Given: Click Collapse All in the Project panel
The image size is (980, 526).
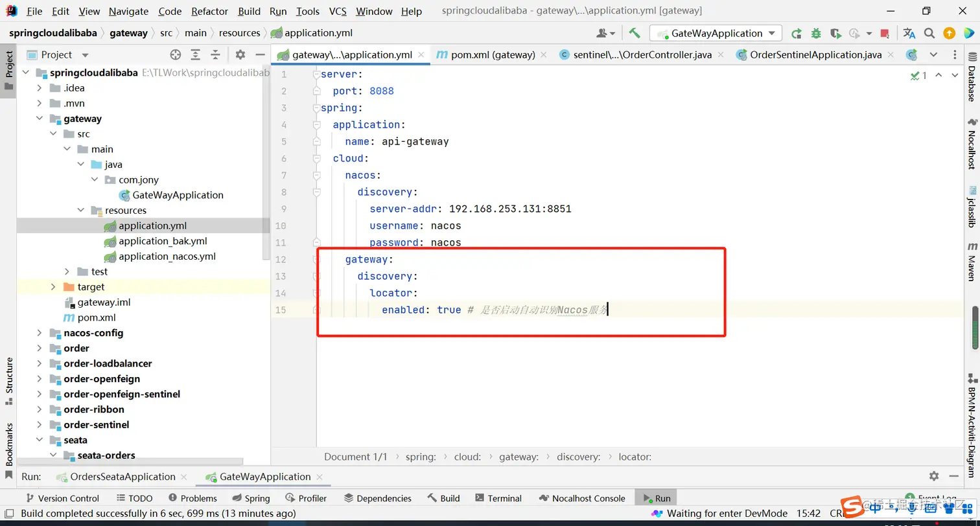Looking at the screenshot, I should tap(215, 55).
